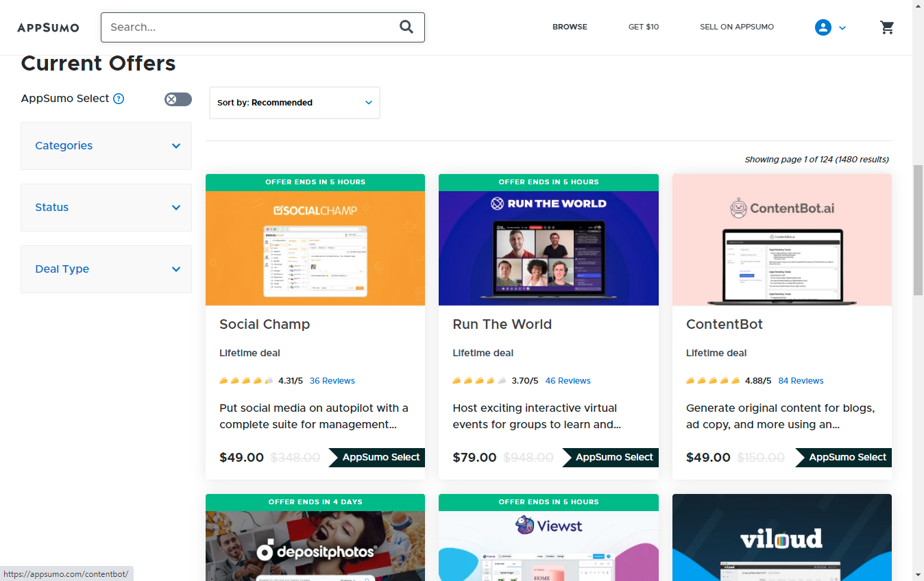Expand the Status filter
The height and width of the screenshot is (581, 924).
[x=106, y=208]
